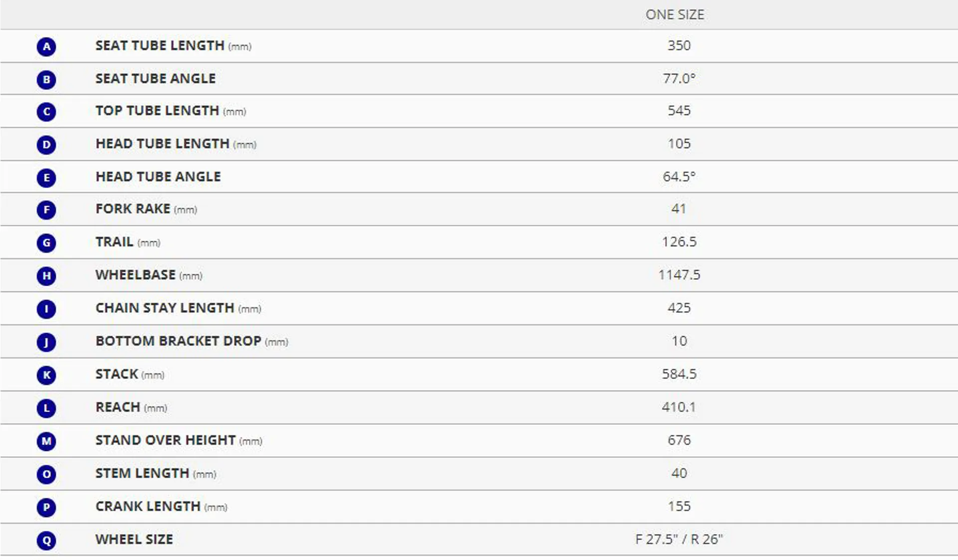The height and width of the screenshot is (560, 958).
Task: Click the Q badge for wheel size
Action: tap(46, 540)
